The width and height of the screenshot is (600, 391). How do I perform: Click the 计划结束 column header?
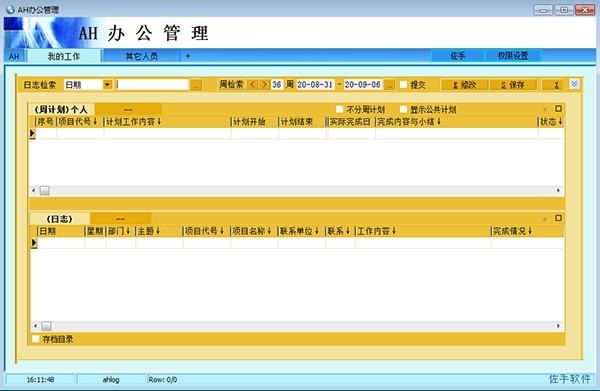point(302,122)
